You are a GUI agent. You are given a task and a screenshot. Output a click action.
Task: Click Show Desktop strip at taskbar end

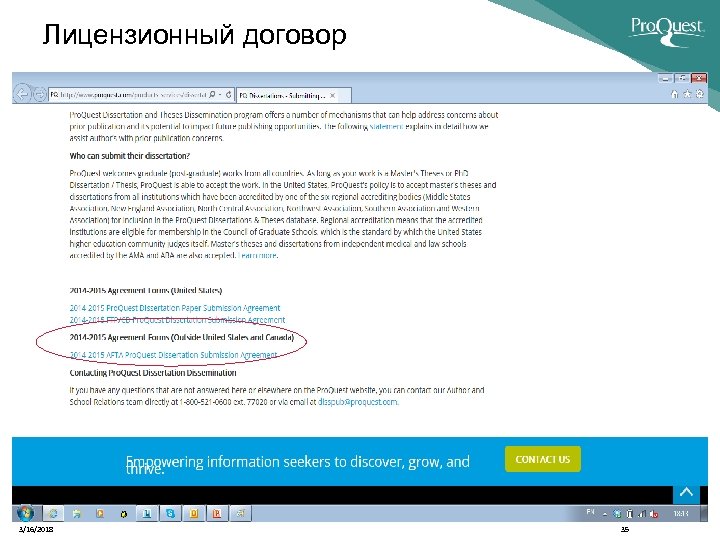click(x=704, y=513)
